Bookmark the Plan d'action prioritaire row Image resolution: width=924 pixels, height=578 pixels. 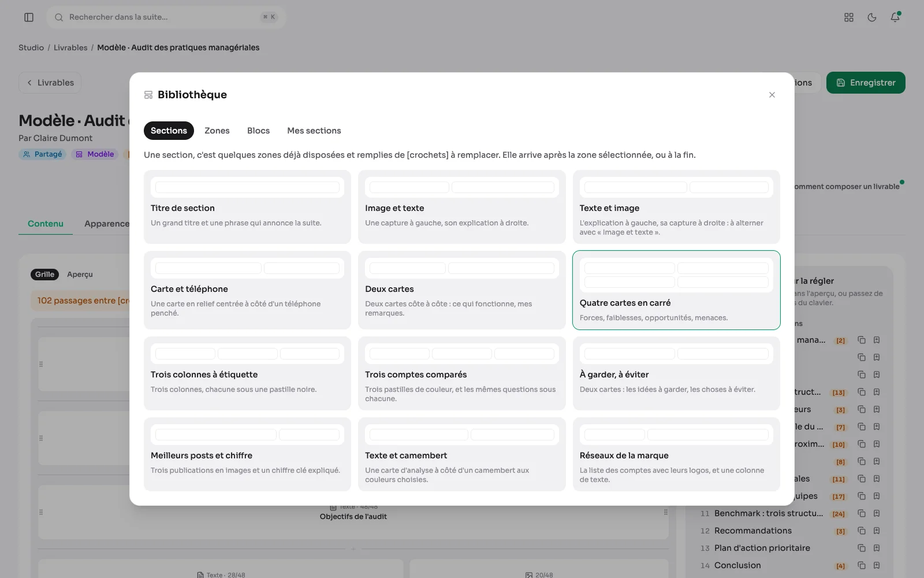[877, 548]
